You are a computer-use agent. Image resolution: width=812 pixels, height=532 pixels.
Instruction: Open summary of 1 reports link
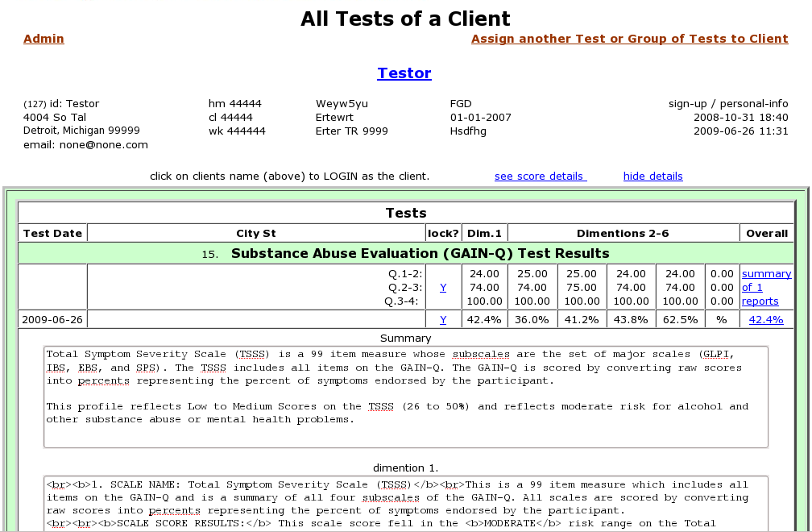click(766, 288)
